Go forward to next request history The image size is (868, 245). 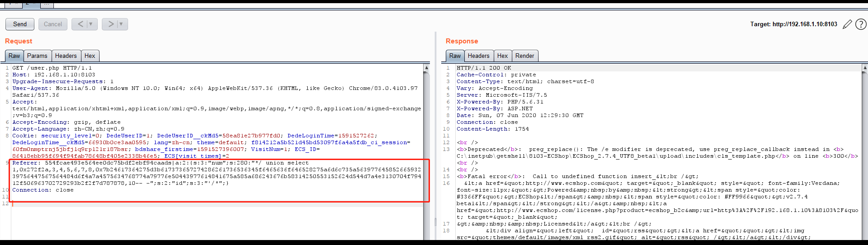tap(110, 24)
